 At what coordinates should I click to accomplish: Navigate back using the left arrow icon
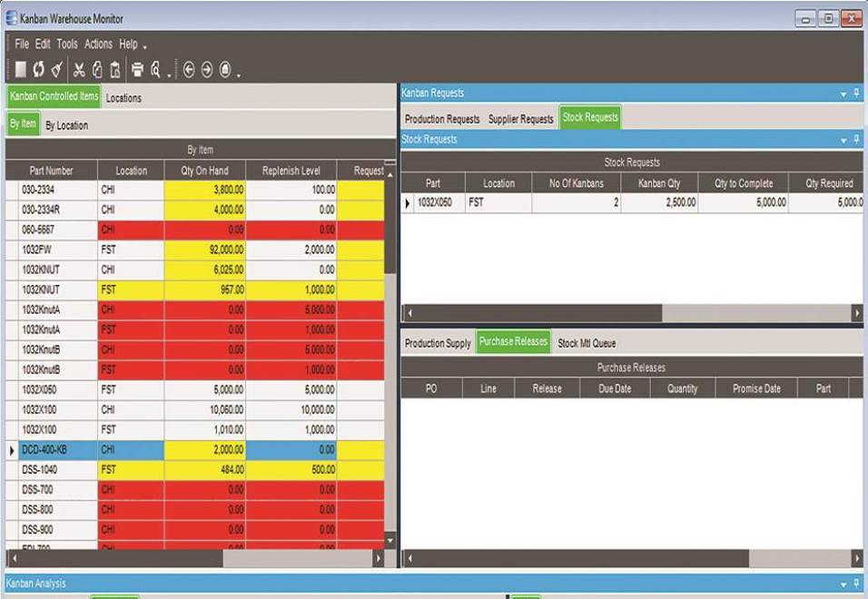click(190, 69)
